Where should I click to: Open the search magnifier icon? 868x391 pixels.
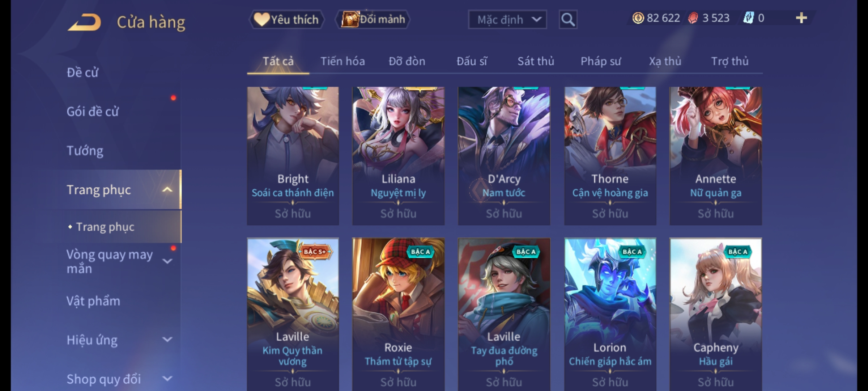coord(568,20)
